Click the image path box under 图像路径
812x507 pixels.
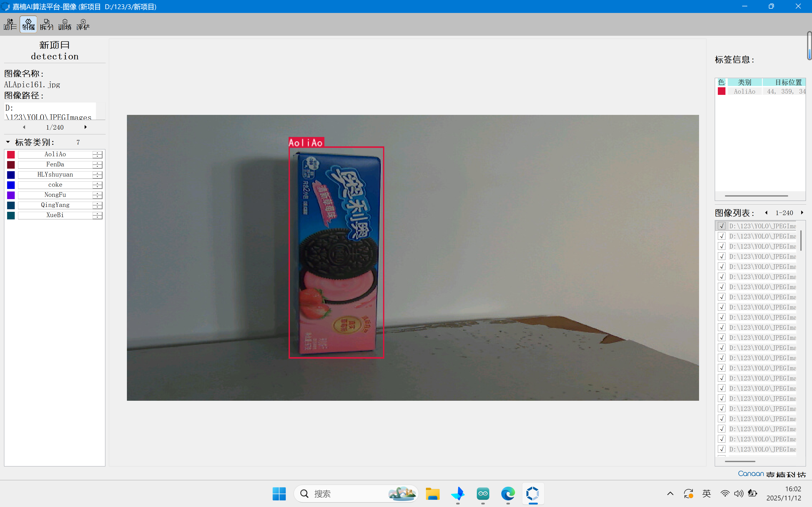point(50,111)
